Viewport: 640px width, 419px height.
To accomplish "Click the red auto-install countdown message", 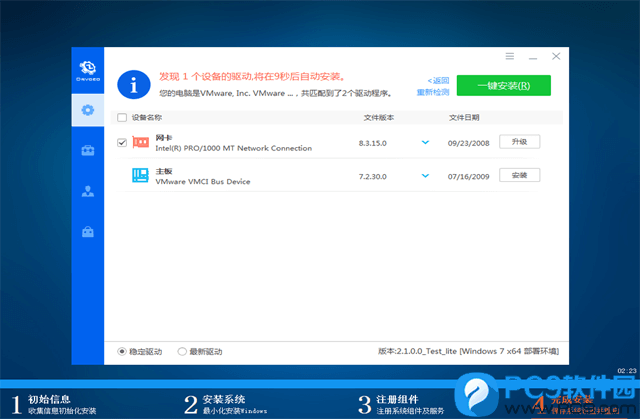I will pos(252,76).
